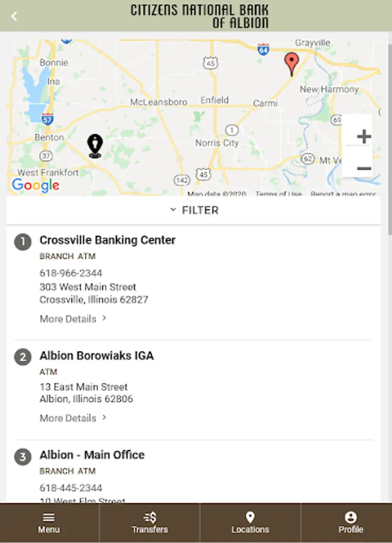Expand More Details for Crossville Banking Center
The height and width of the screenshot is (543, 392).
pyautogui.click(x=73, y=319)
